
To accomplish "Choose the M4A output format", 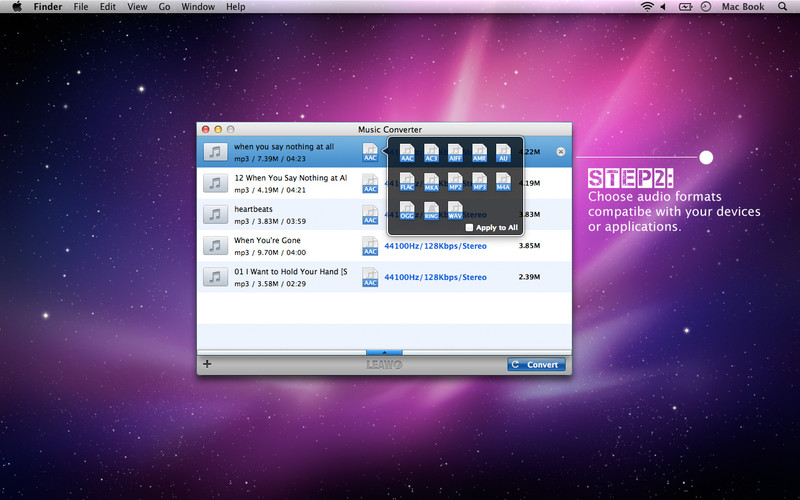I will (x=503, y=182).
